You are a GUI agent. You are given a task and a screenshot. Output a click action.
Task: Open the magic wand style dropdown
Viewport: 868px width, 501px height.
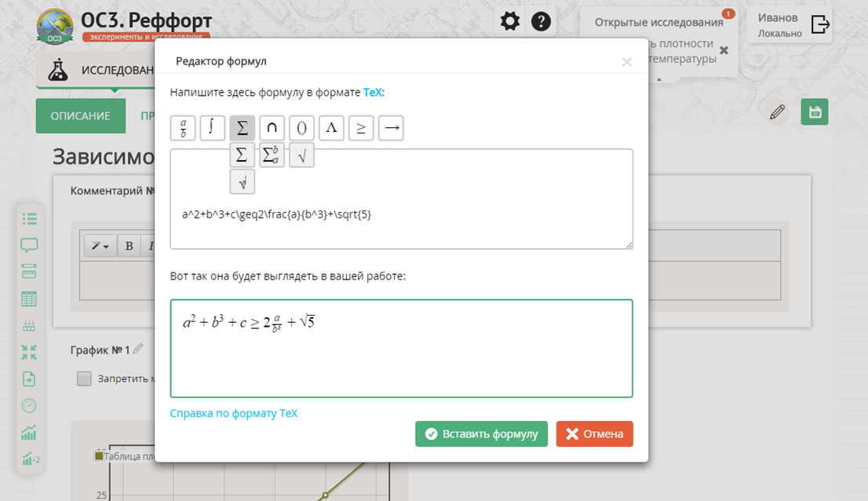(x=100, y=246)
